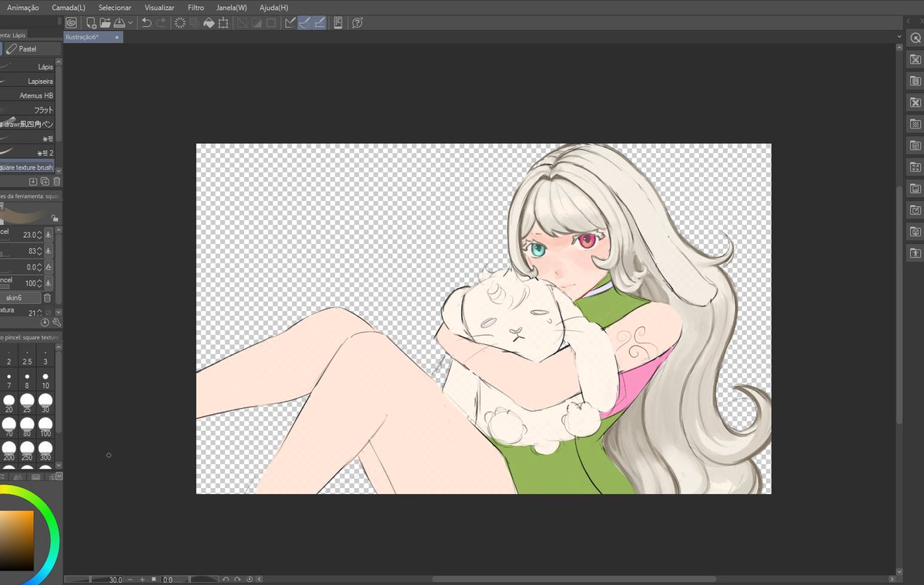This screenshot has width=924, height=585.
Task: Click the Fill bucket icon
Action: click(x=209, y=23)
